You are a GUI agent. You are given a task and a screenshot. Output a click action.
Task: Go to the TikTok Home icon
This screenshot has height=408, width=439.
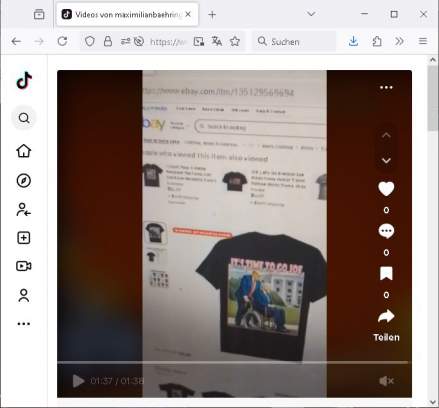[24, 151]
